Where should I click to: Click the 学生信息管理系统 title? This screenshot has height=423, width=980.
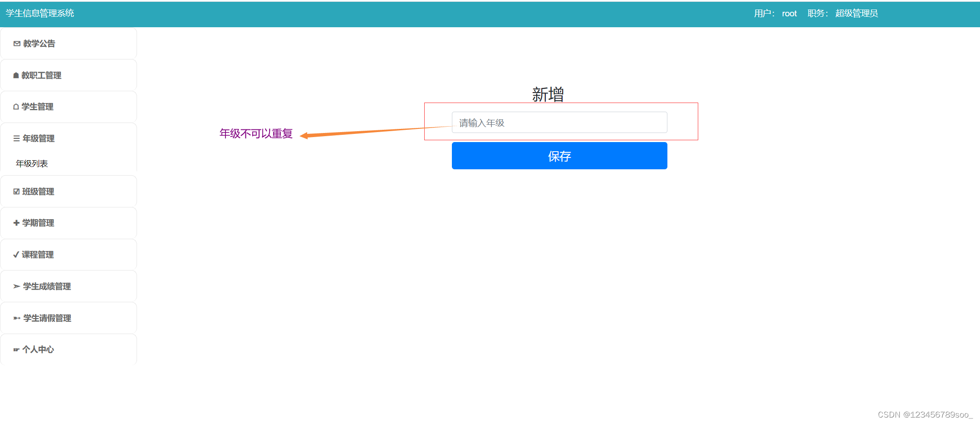coord(40,13)
